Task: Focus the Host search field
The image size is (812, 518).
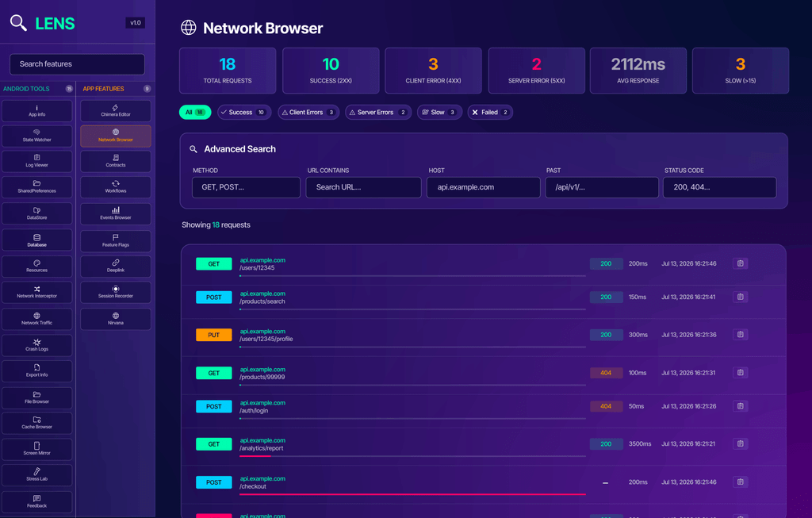Action: click(484, 187)
